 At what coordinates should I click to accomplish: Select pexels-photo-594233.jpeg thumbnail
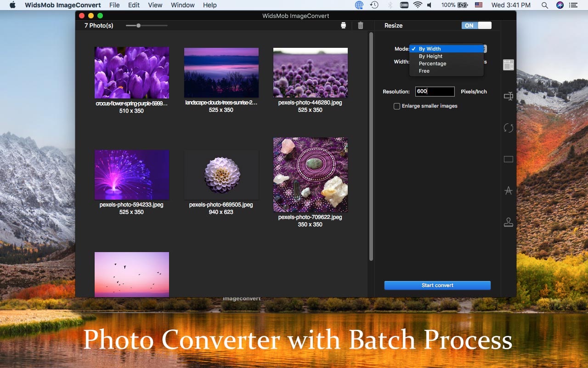click(132, 175)
